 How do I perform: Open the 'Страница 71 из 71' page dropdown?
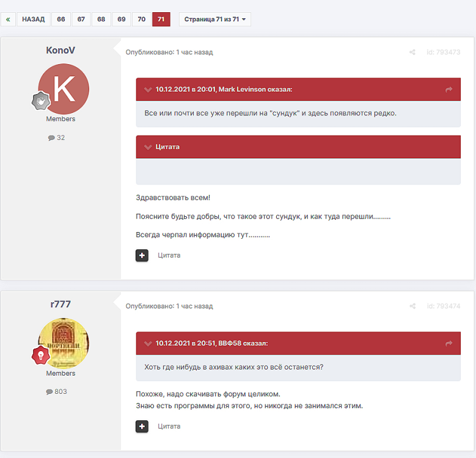click(214, 20)
